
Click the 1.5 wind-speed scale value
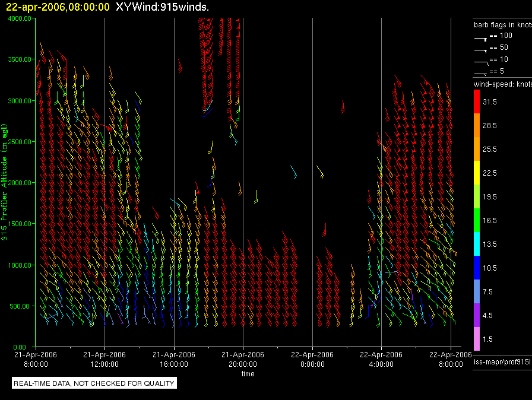(x=487, y=339)
